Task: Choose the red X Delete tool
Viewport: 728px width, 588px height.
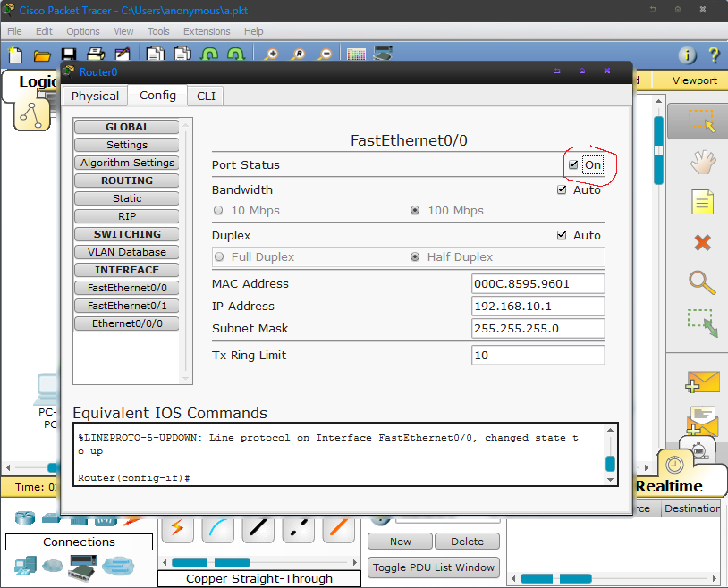Action: 702,242
